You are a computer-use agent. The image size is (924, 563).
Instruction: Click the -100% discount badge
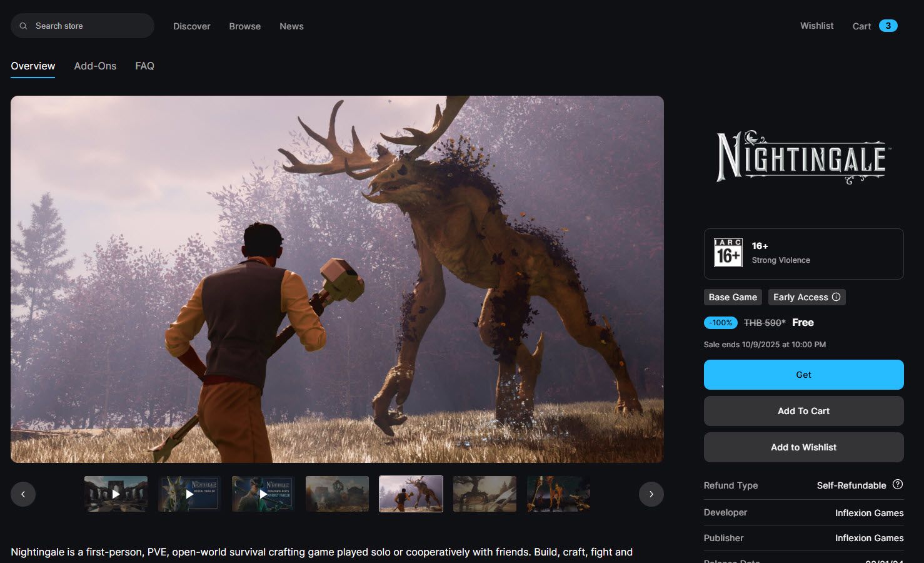721,323
